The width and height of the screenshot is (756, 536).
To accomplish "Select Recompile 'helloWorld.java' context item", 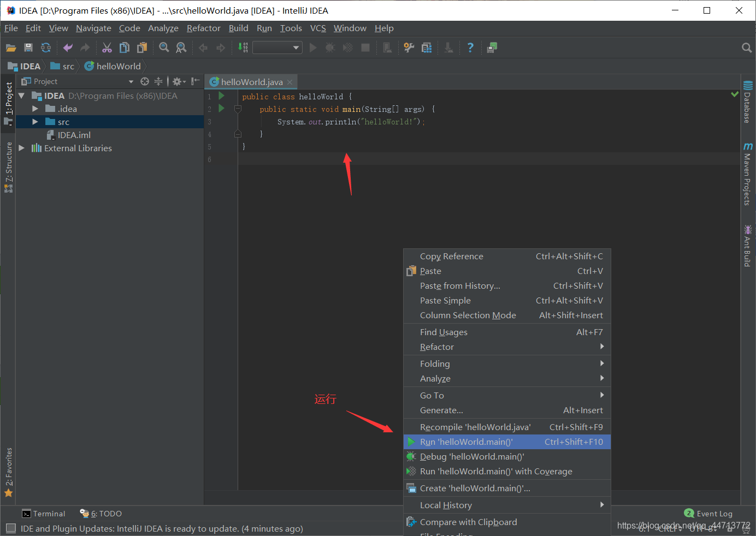I will (x=507, y=427).
